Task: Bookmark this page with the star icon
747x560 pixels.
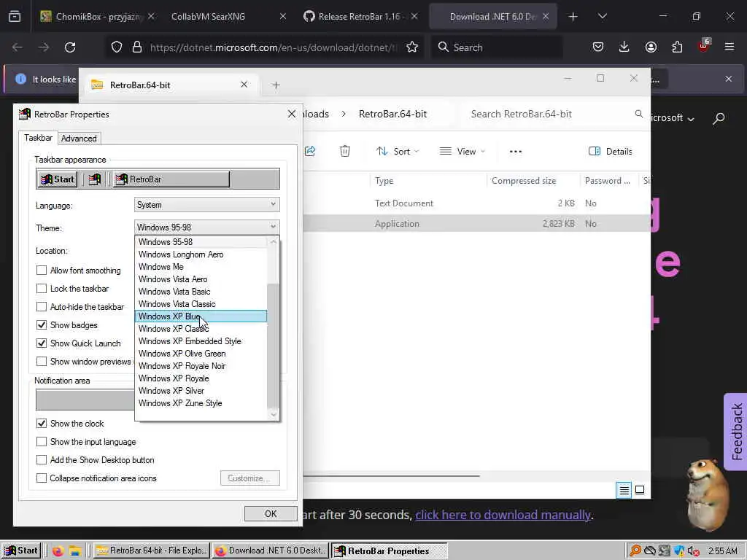Action: point(412,47)
